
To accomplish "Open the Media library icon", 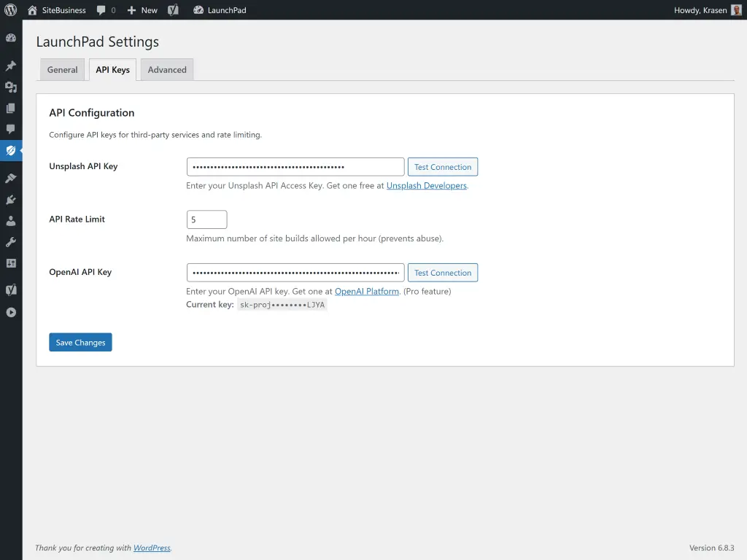I will [x=10, y=87].
